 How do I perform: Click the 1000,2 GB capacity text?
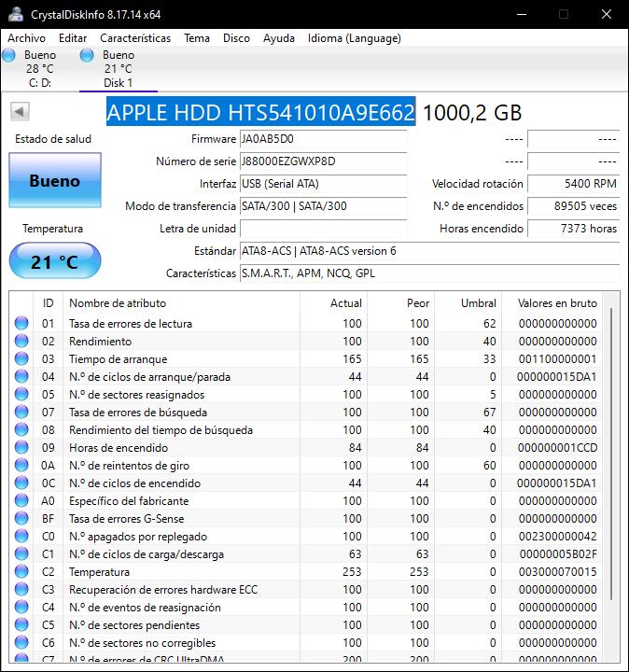click(x=472, y=113)
